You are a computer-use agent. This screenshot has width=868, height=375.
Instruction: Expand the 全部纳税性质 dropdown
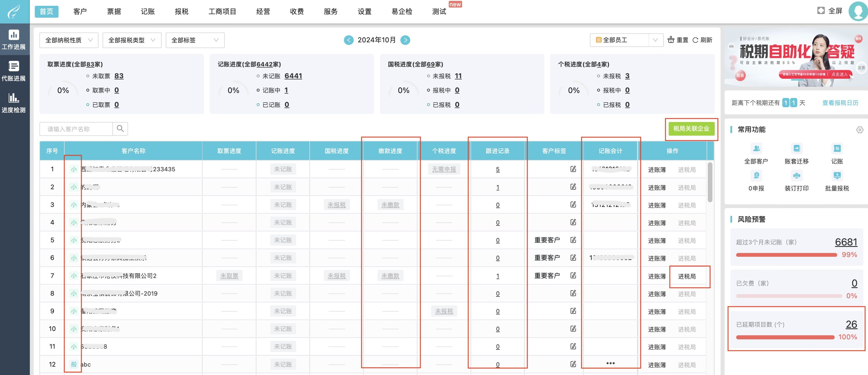pyautogui.click(x=69, y=40)
